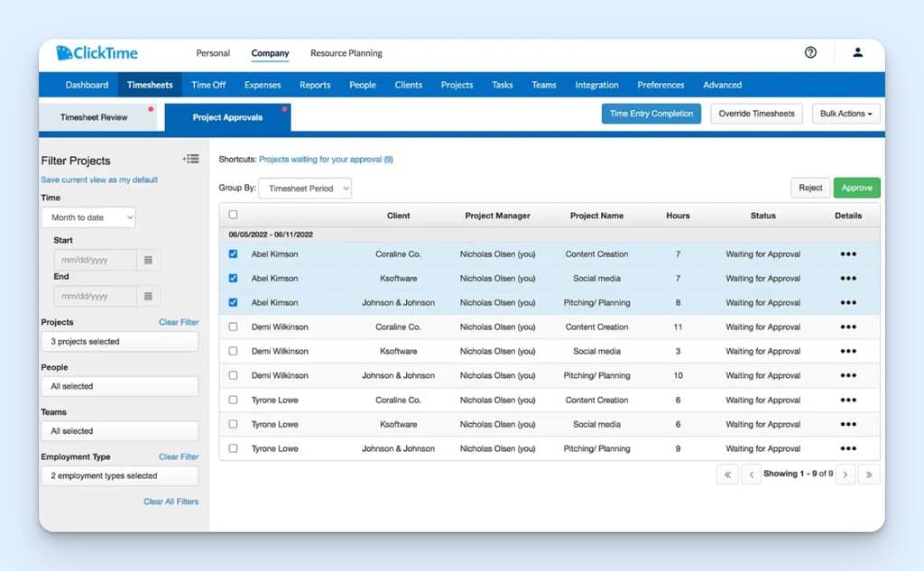
Task: Click the Override Timesheets button
Action: (x=756, y=114)
